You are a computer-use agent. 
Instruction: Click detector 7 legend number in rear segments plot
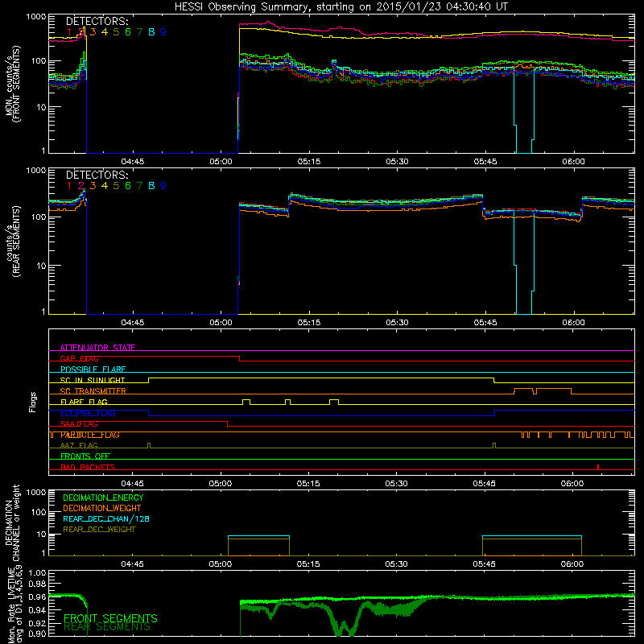pos(139,186)
